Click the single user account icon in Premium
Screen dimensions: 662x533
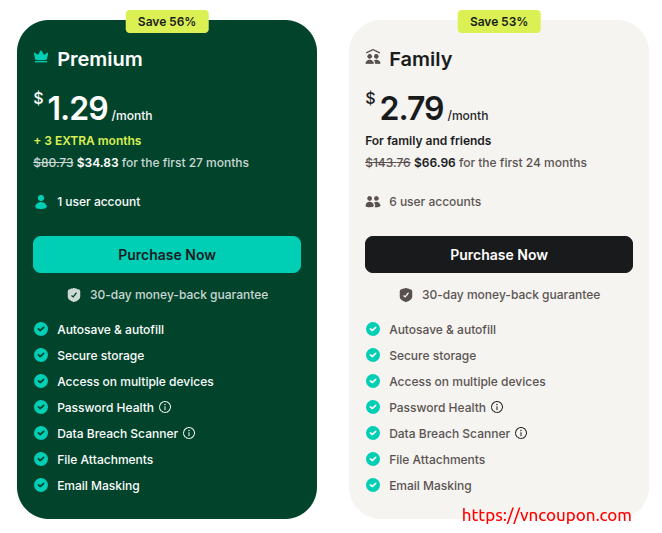tap(41, 202)
